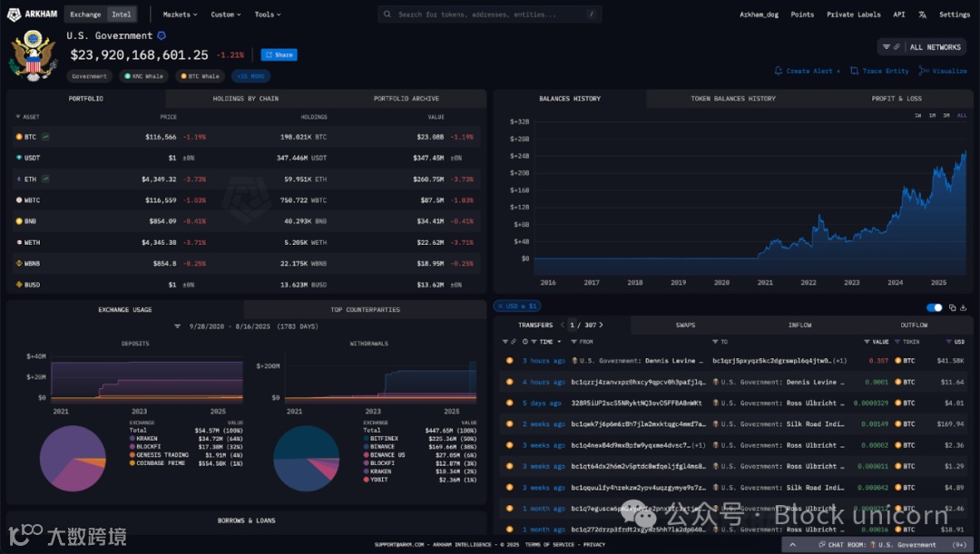Switch to Holdings By Chain tab
Screen dimensions: 980x554
[246, 99]
